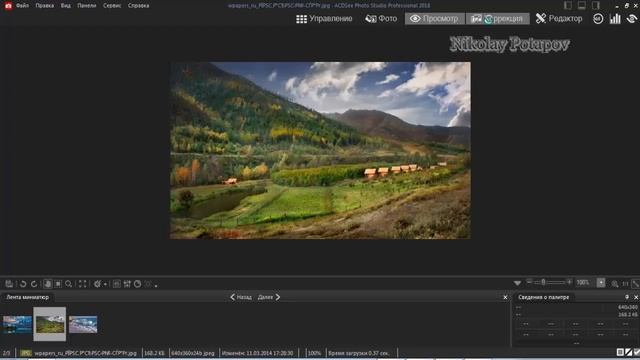Select the selection rectangle tool

pyautogui.click(x=58, y=284)
